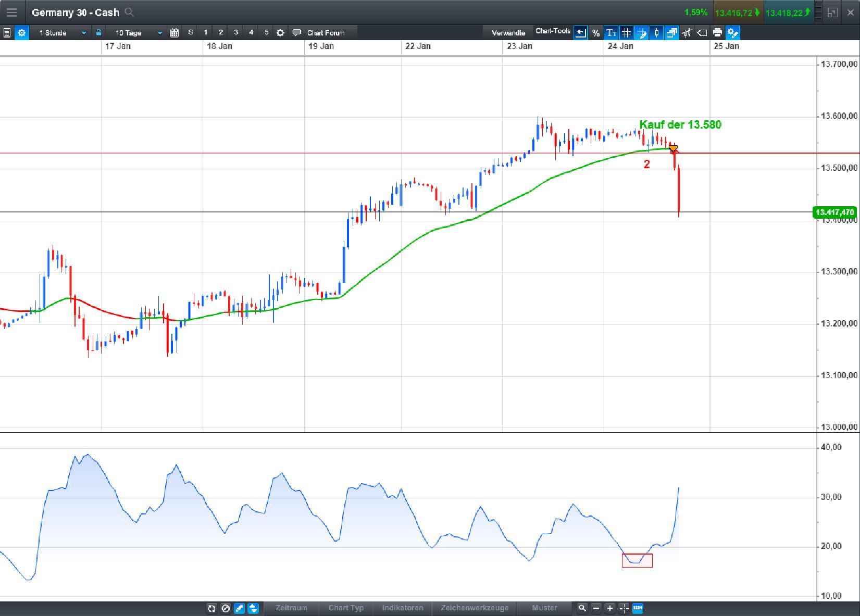The width and height of the screenshot is (860, 616).
Task: Toggle the chart lock padlock
Action: pos(98,32)
